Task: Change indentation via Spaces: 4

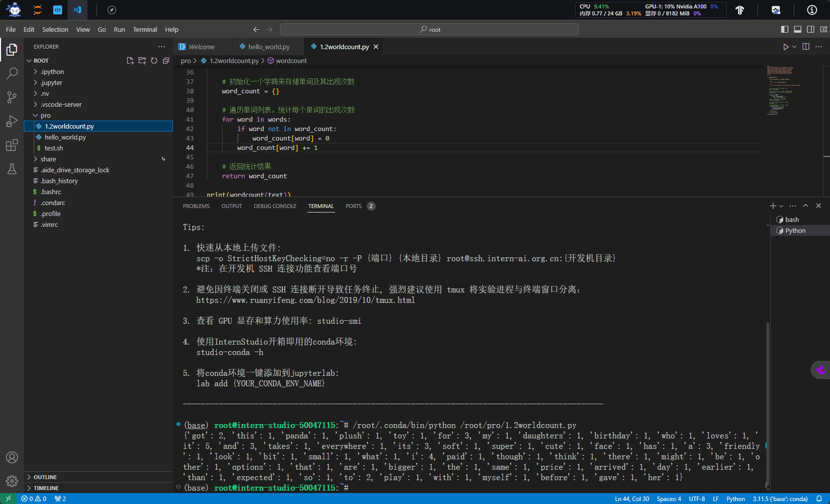Action: pos(669,499)
